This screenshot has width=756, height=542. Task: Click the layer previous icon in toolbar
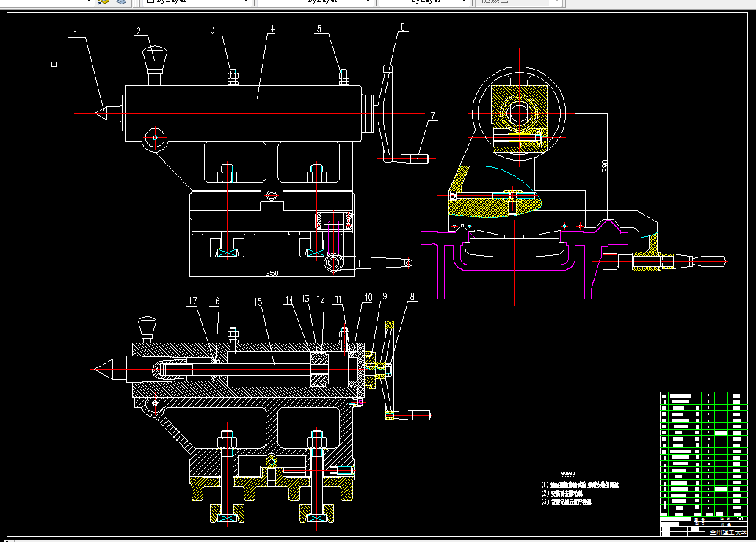[103, 1]
